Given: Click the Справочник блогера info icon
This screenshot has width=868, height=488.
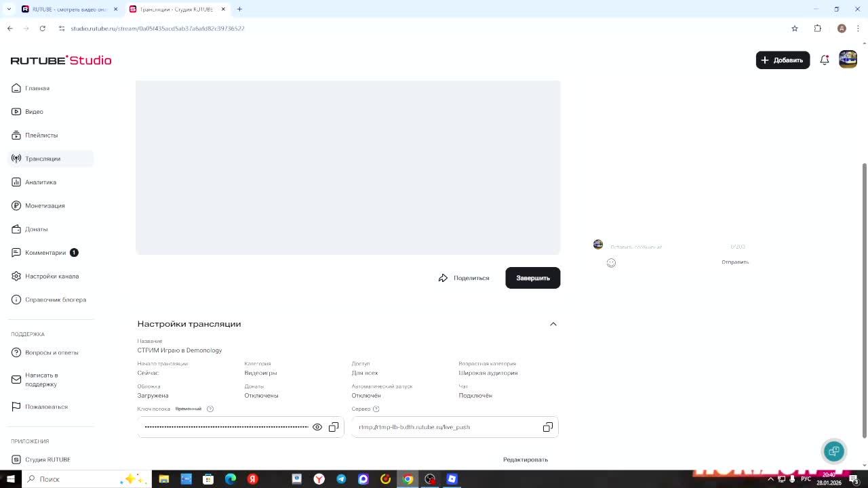Looking at the screenshot, I should [x=16, y=300].
